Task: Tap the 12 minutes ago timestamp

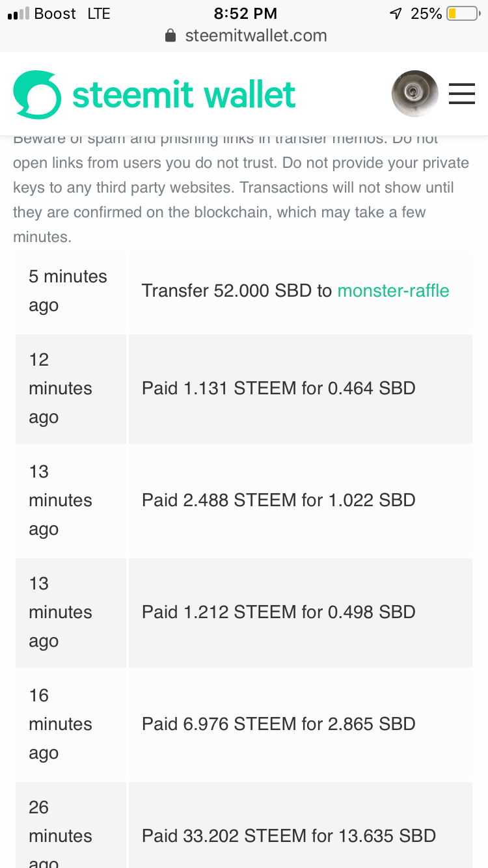Action: click(61, 388)
